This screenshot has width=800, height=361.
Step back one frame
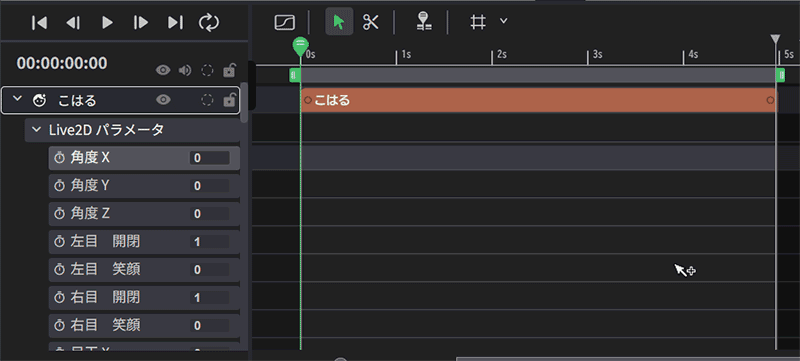pos(73,22)
